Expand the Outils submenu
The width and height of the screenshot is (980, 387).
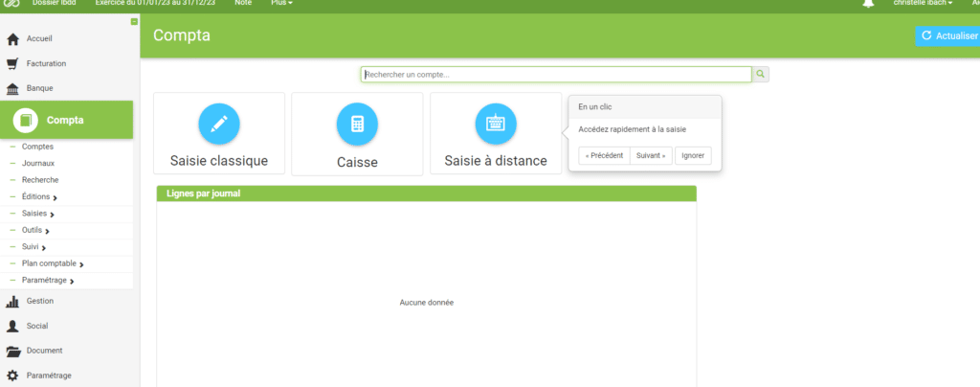[48, 231]
